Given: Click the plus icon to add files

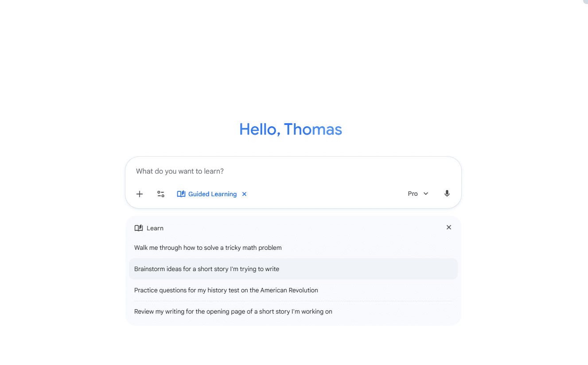Looking at the screenshot, I should tap(140, 194).
